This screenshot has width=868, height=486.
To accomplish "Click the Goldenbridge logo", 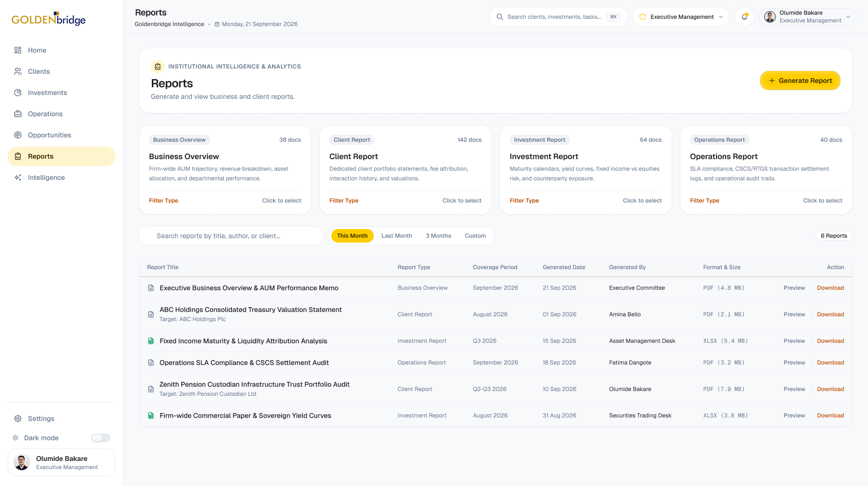I will coord(49,19).
